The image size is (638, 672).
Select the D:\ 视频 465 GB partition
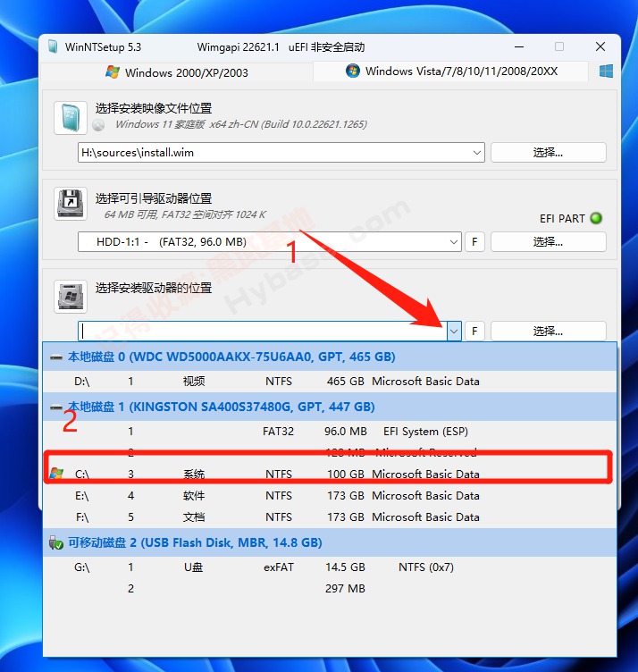pyautogui.click(x=330, y=382)
